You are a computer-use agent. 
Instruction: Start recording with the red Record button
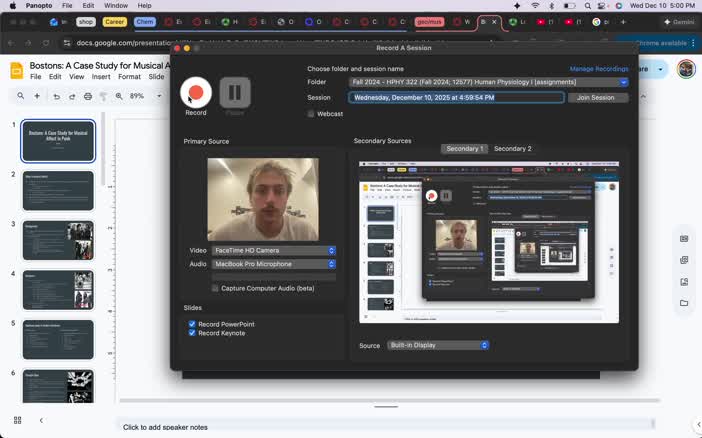click(x=196, y=93)
